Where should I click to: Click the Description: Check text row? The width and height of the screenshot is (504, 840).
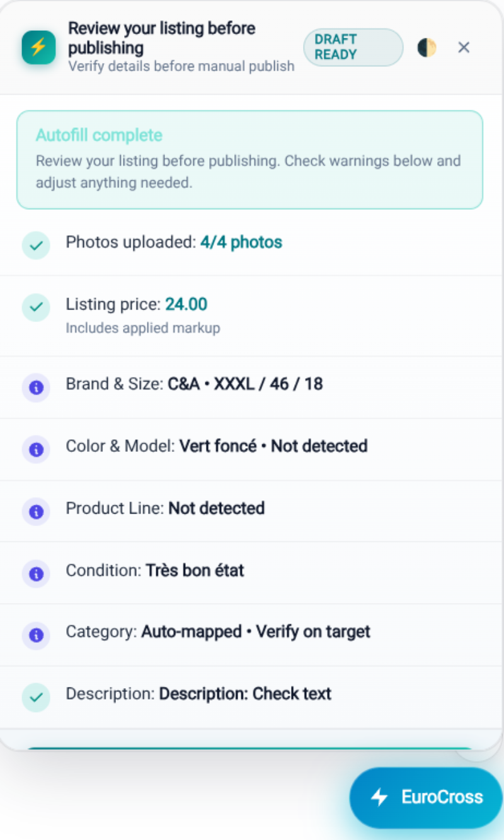pyautogui.click(x=251, y=697)
